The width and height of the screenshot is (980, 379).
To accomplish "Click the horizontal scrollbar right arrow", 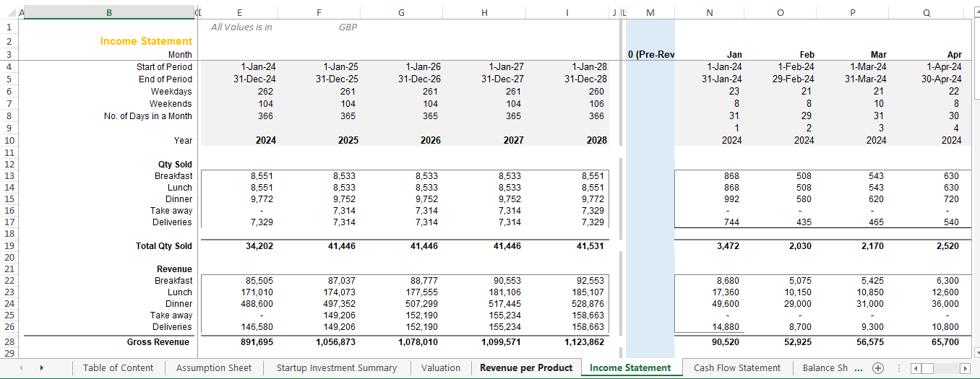I will click(x=964, y=368).
